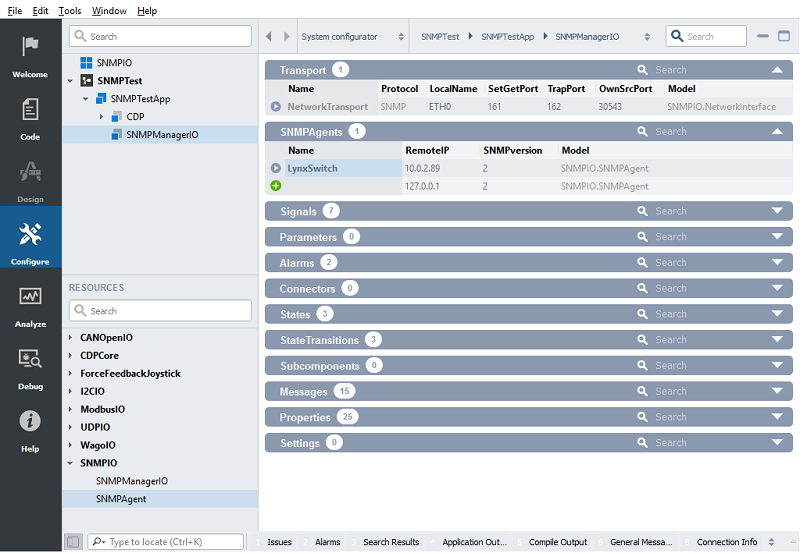Click the SNMPTestApp breadcrumb link
Viewport: 800px width, 553px height.
click(x=505, y=37)
